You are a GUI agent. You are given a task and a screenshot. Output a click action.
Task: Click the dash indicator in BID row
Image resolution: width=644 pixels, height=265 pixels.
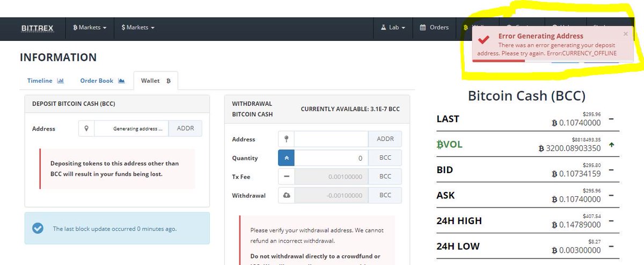(x=612, y=170)
